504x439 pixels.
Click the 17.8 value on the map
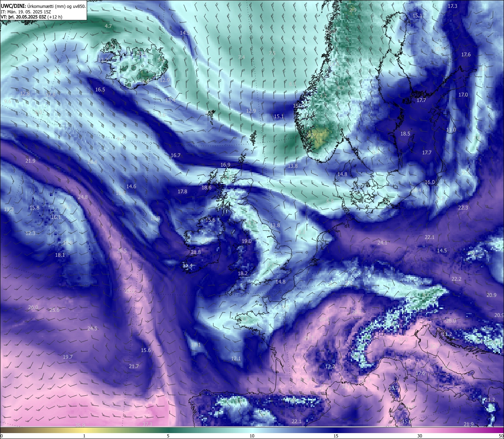(182, 192)
